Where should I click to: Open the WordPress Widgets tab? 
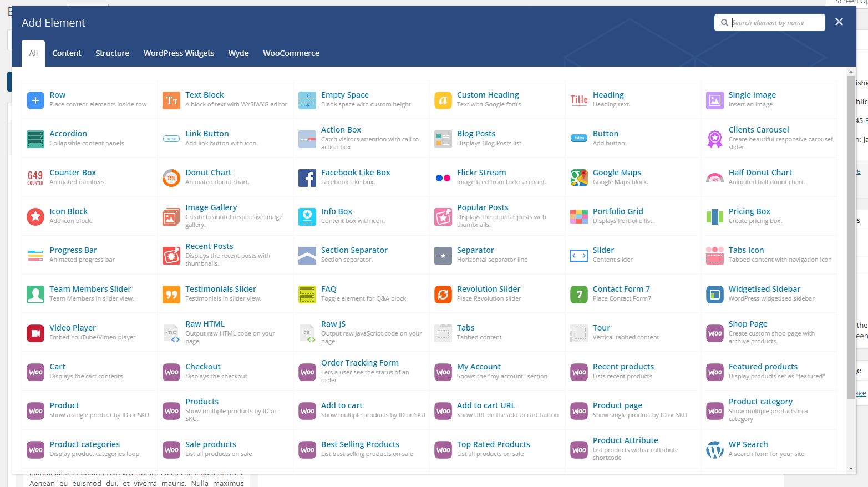[179, 53]
